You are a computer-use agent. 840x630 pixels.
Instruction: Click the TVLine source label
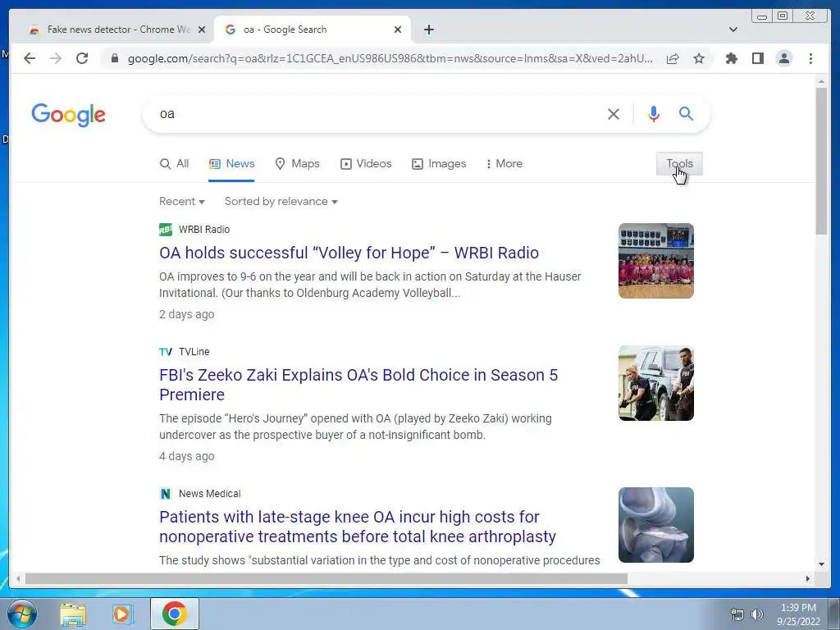pos(194,351)
